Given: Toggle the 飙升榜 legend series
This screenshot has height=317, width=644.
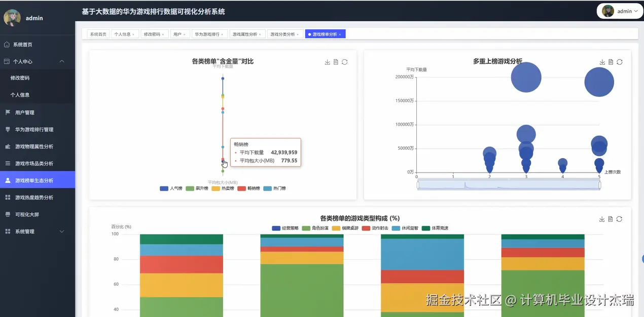Looking at the screenshot, I should pos(197,188).
